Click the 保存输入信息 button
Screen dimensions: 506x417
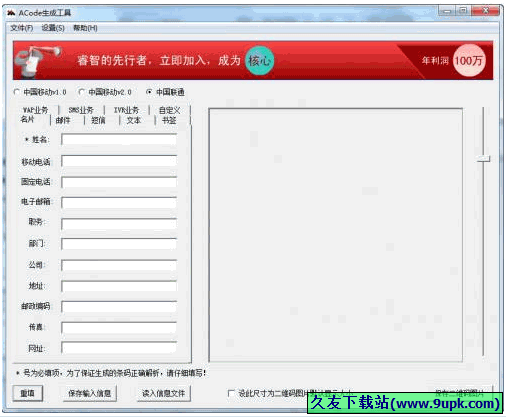pyautogui.click(x=90, y=393)
